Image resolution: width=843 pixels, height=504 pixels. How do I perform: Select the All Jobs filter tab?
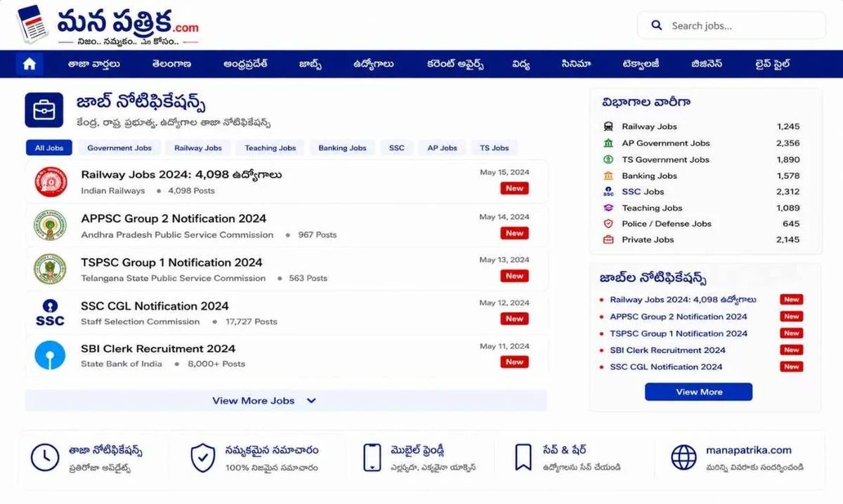49,148
